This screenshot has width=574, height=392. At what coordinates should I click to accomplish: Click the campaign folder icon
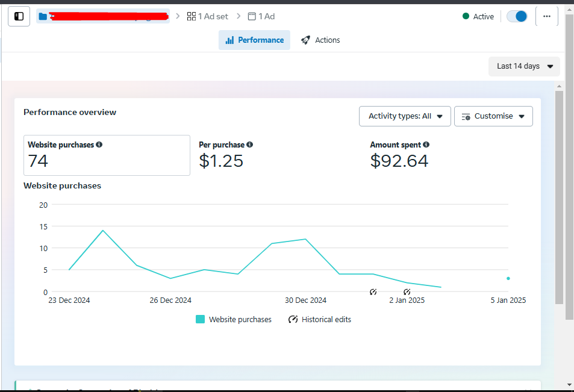(x=43, y=16)
